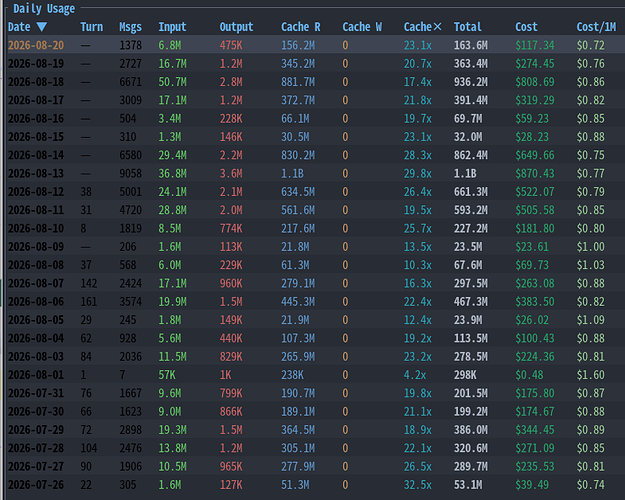Sort by the Date column header
625x500 pixels.
pos(19,27)
